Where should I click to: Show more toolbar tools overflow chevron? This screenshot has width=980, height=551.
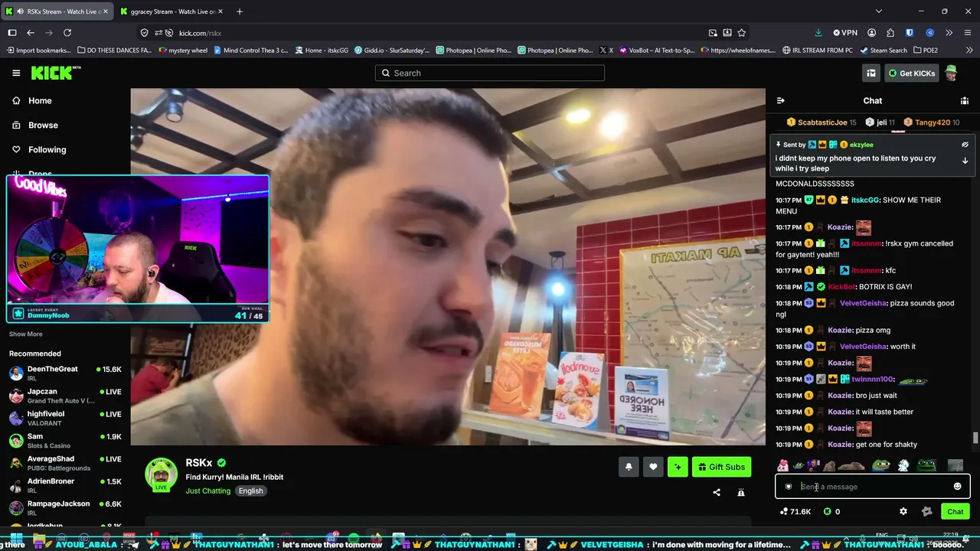click(x=949, y=33)
